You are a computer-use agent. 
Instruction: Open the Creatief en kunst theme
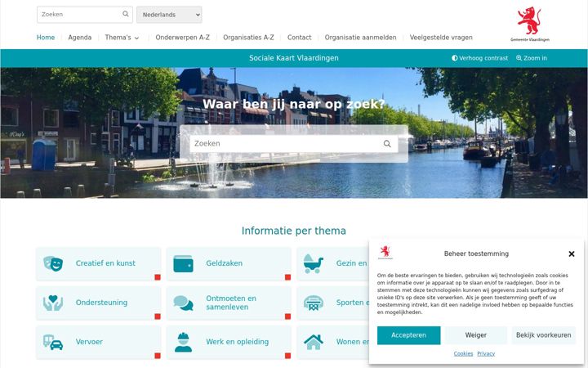(x=99, y=264)
